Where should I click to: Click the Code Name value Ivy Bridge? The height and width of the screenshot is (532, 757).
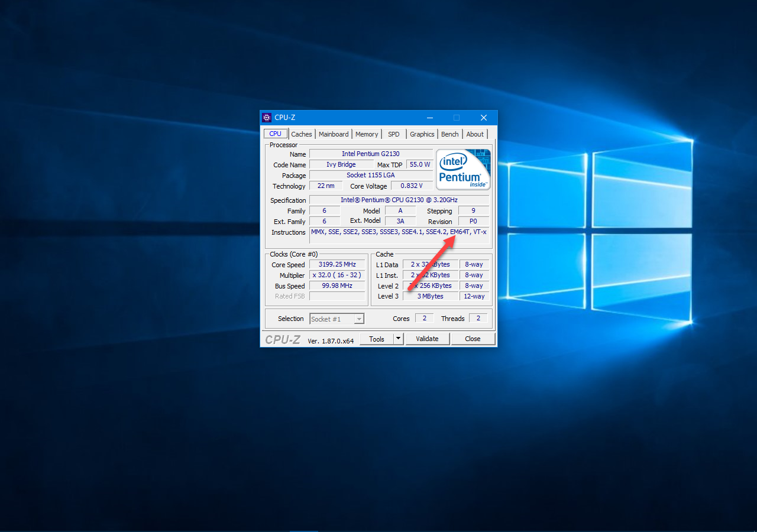341,164
